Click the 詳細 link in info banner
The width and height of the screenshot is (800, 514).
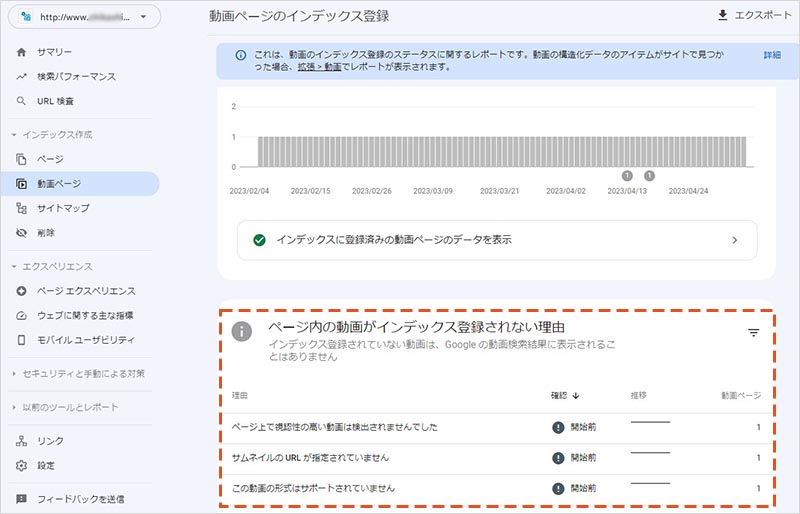tap(772, 55)
